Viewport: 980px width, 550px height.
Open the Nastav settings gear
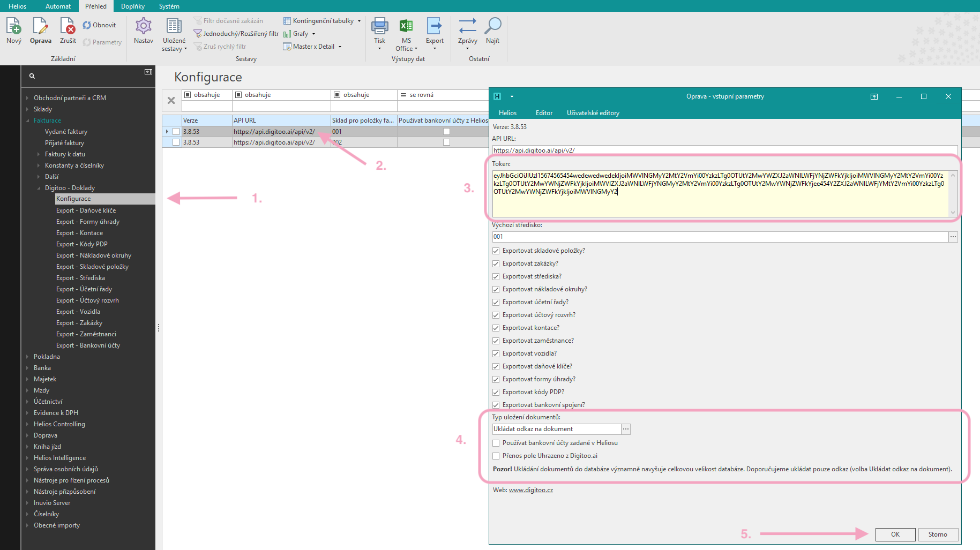point(144,26)
